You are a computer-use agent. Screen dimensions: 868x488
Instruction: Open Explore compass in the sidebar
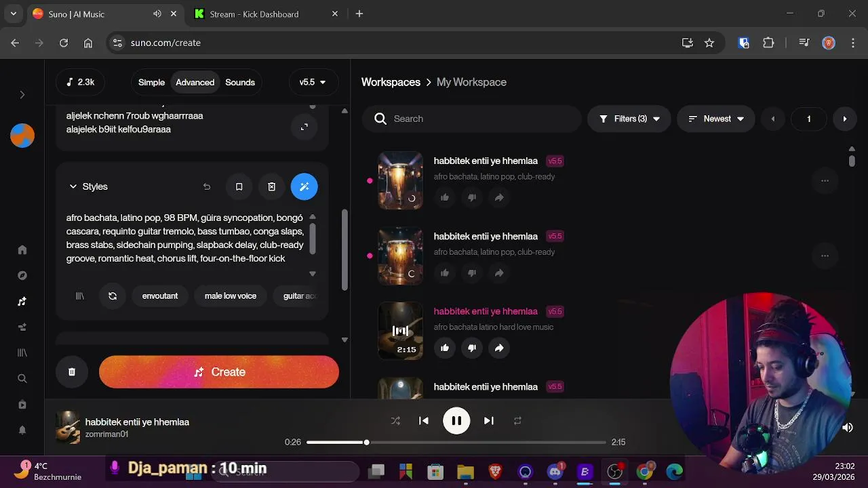click(x=22, y=275)
